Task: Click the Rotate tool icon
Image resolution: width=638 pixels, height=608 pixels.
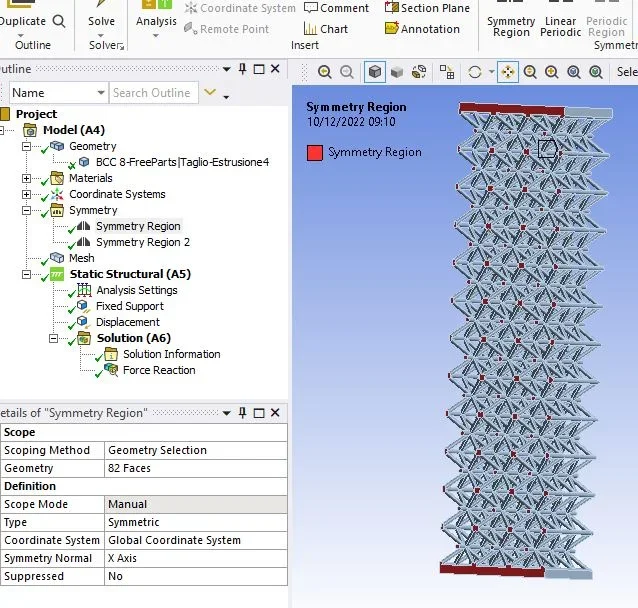Action: pyautogui.click(x=476, y=72)
